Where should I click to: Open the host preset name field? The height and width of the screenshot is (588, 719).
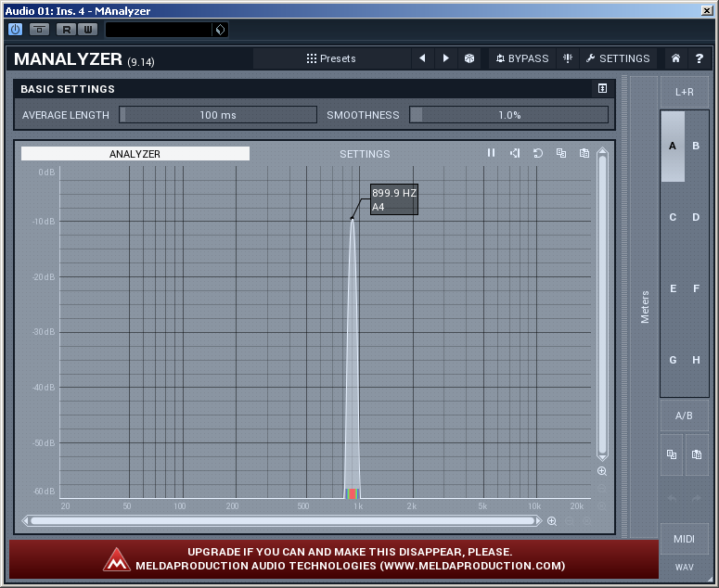(159, 30)
